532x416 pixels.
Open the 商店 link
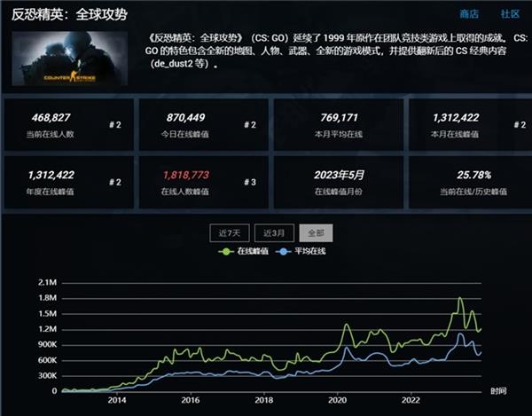469,14
